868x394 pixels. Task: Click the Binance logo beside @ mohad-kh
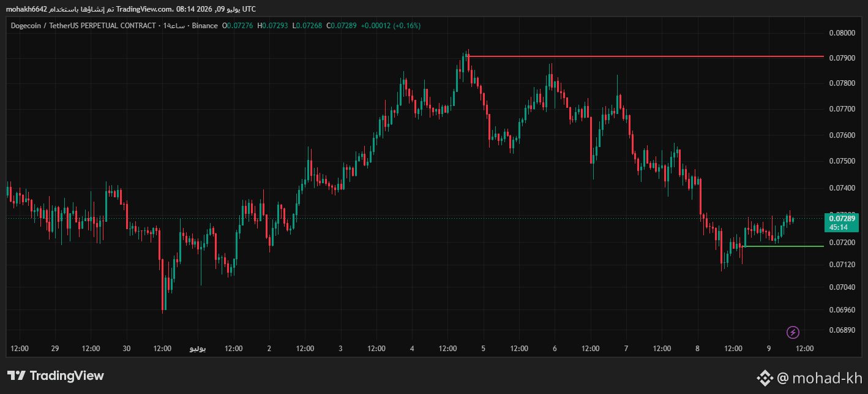coord(764,378)
